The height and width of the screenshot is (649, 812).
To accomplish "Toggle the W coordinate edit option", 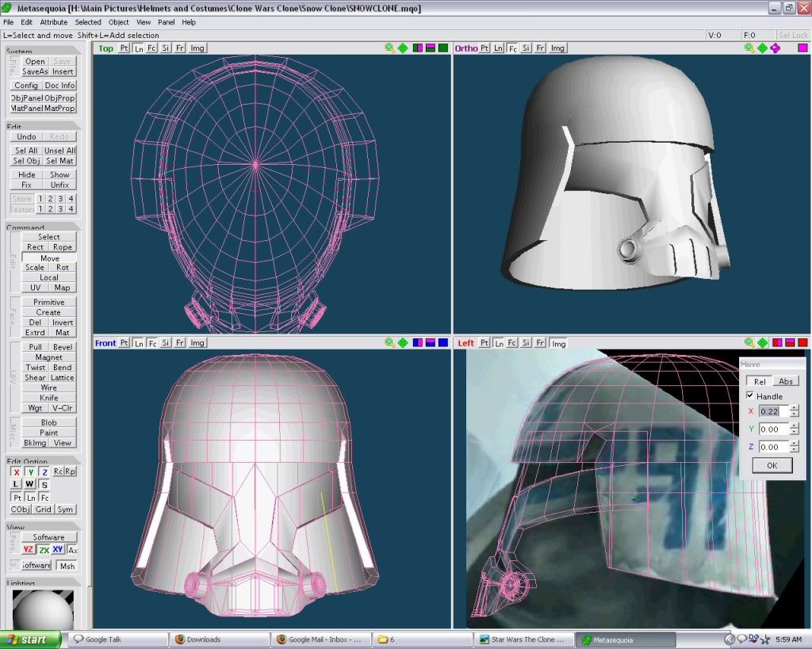I will point(29,484).
